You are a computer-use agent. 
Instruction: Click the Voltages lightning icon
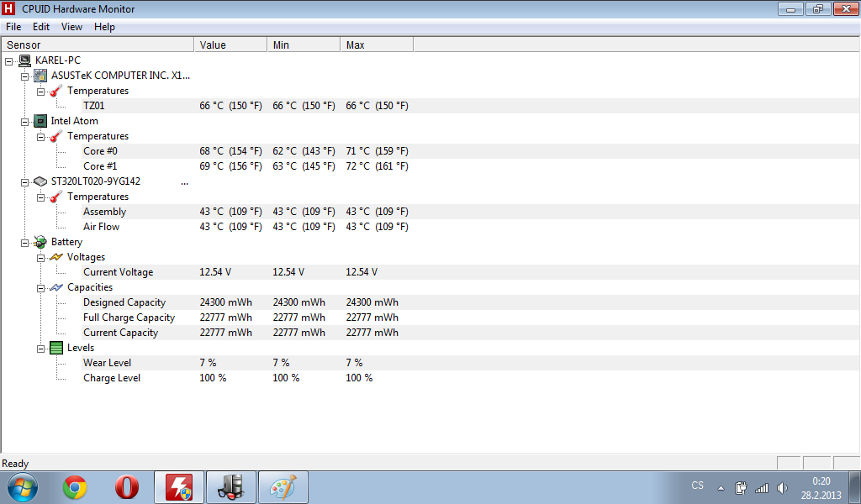56,257
